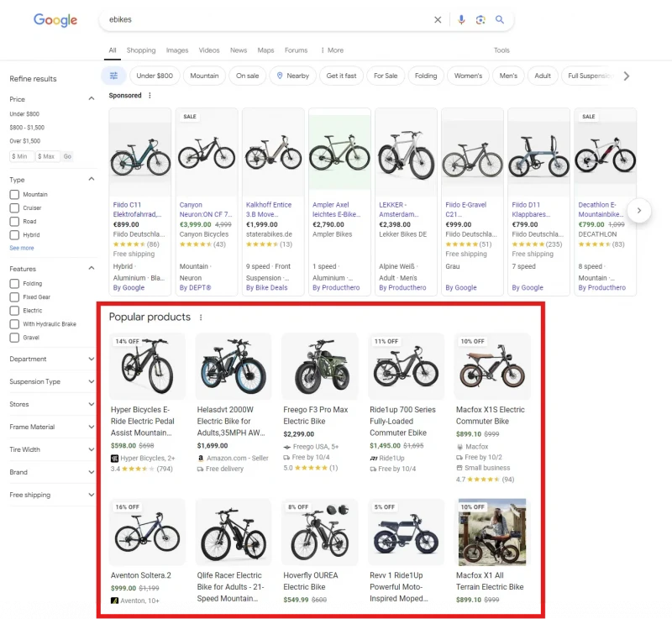The image size is (672, 619).
Task: Open Sponsored section three-dot options
Action: (150, 96)
